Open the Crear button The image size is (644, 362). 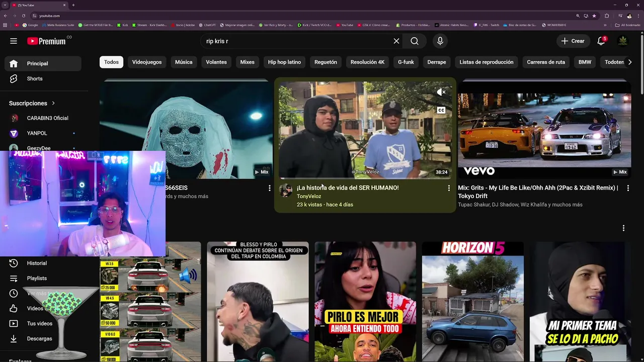pos(573,41)
